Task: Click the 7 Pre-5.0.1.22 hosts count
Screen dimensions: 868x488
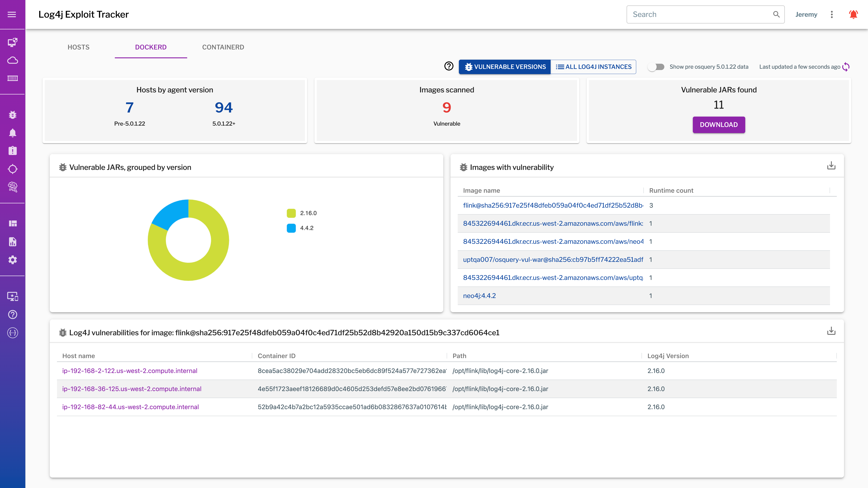Action: (x=129, y=108)
